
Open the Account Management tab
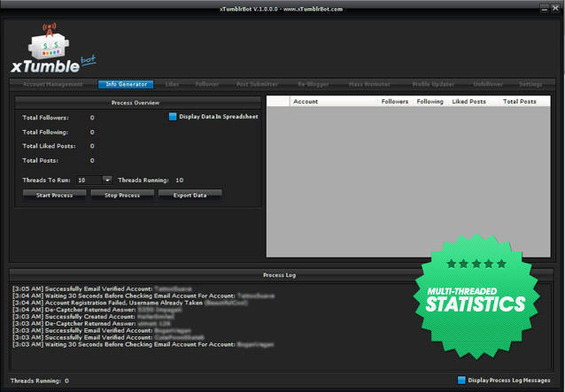pos(52,84)
